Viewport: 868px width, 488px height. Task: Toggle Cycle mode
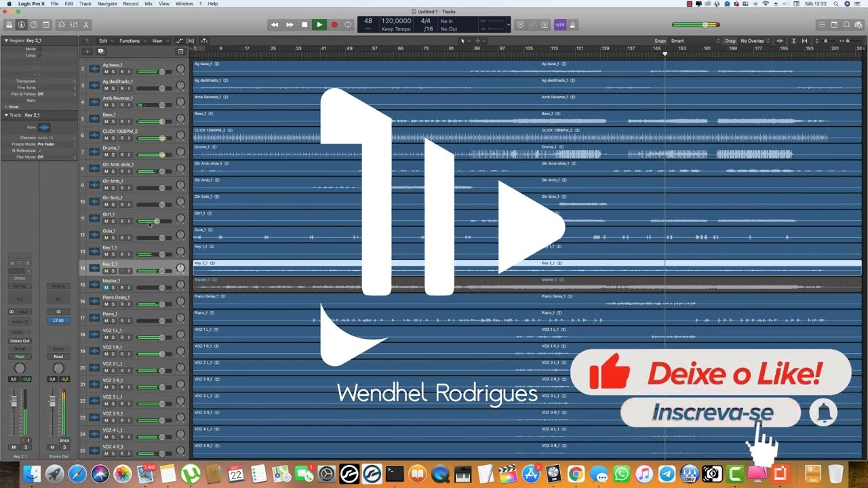[x=348, y=24]
